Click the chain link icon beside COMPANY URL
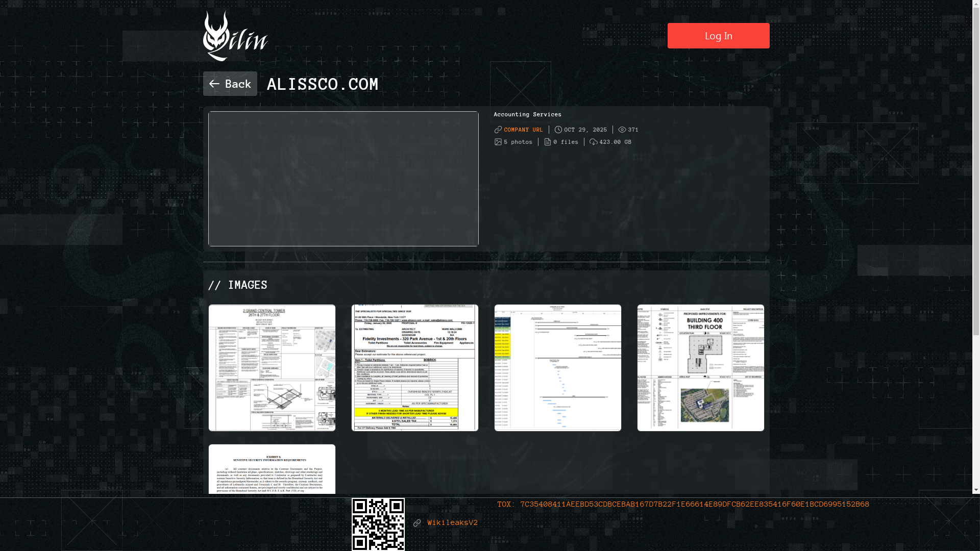Screen dimensions: 980x551 tap(498, 130)
